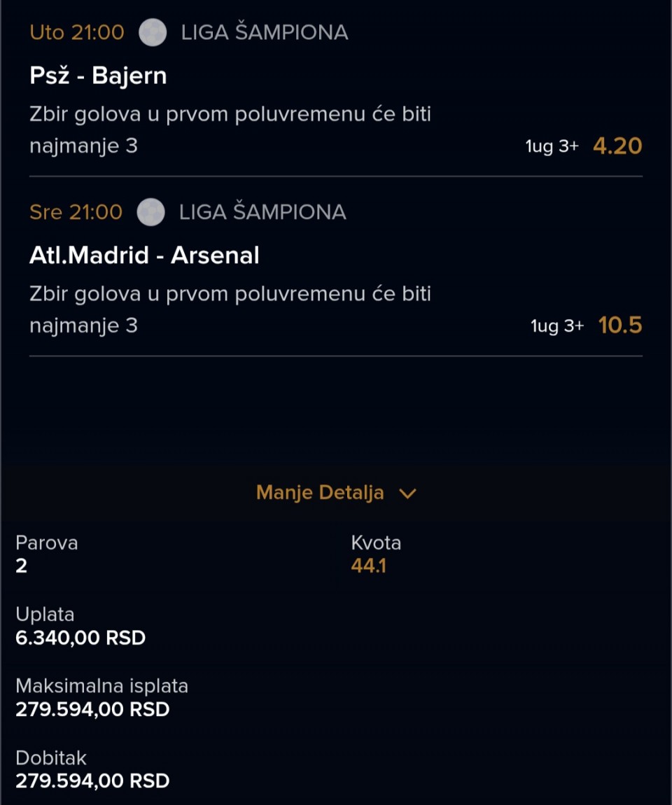Image resolution: width=672 pixels, height=805 pixels.
Task: Tap the LIGA ŠAMPIONA label for Psž match
Action: pos(264,33)
